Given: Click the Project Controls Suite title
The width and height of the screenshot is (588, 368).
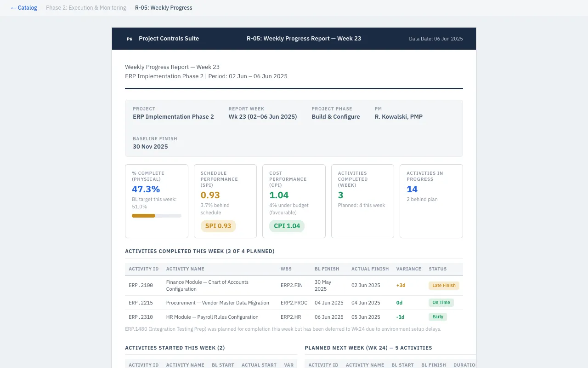Looking at the screenshot, I should pyautogui.click(x=169, y=39).
